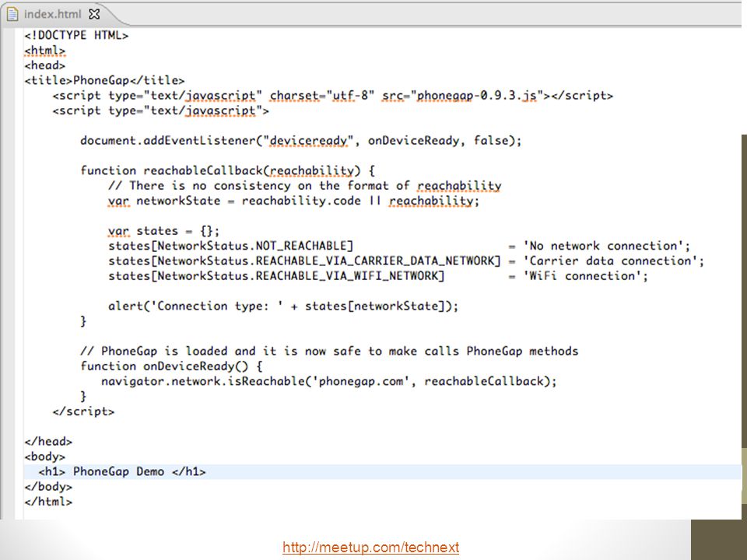
Task: Click the var states = {}; line
Action: 164,231
